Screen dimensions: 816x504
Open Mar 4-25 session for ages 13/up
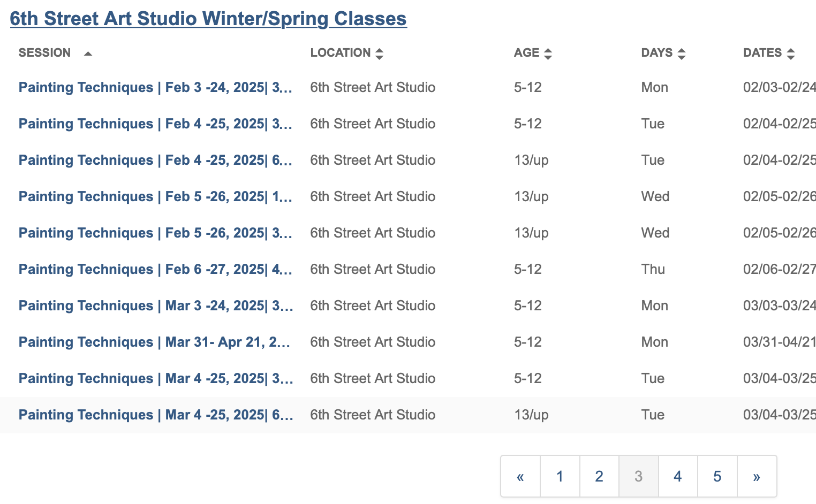[155, 415]
